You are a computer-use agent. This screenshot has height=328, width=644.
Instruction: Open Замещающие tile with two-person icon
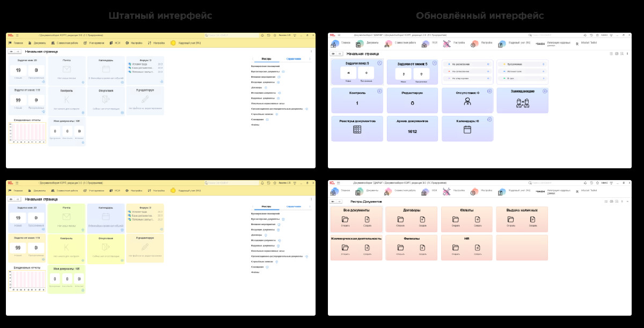pos(522,100)
